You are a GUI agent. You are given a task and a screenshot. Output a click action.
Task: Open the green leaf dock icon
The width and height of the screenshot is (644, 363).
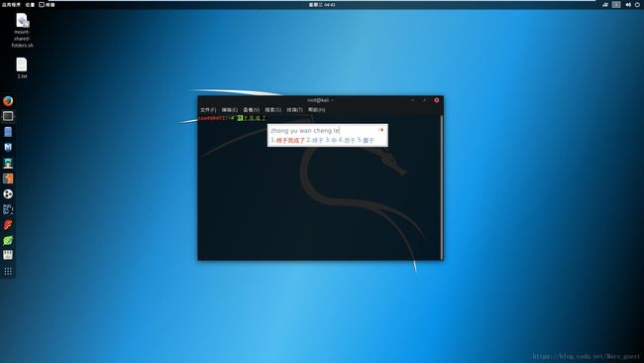(x=8, y=240)
